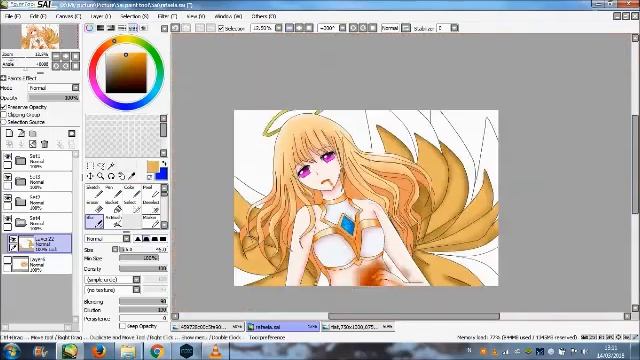The height and width of the screenshot is (360, 640).
Task: Open the rotation angle dropdown in toolbar
Action: [342, 28]
